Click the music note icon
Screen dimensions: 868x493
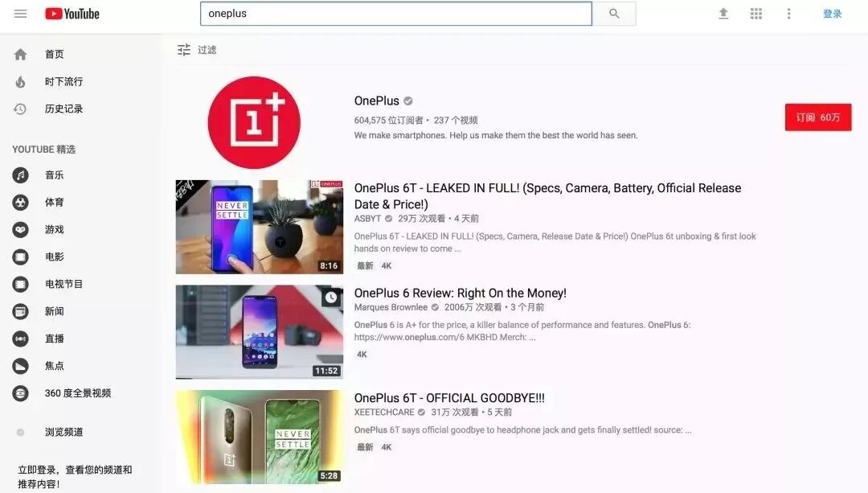(20, 175)
